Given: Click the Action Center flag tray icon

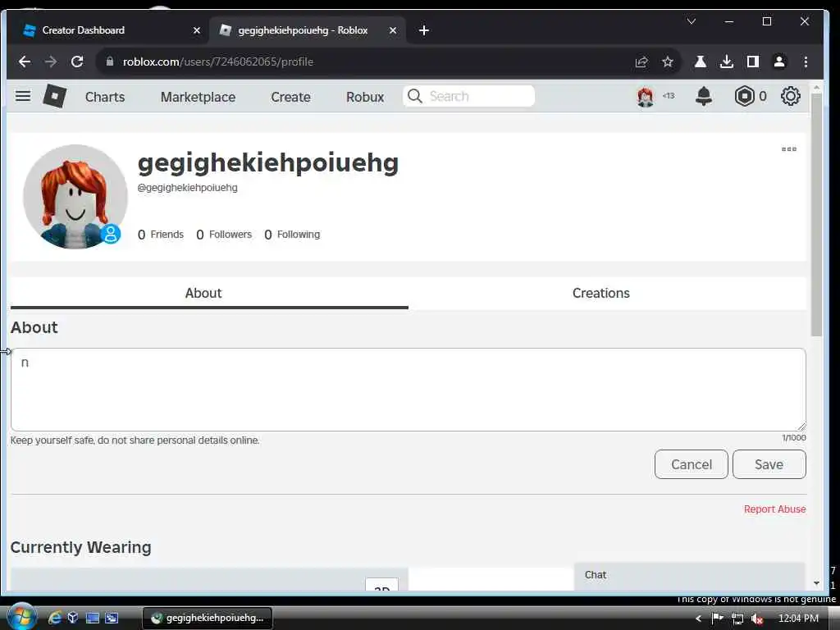Looking at the screenshot, I should coord(717,619).
